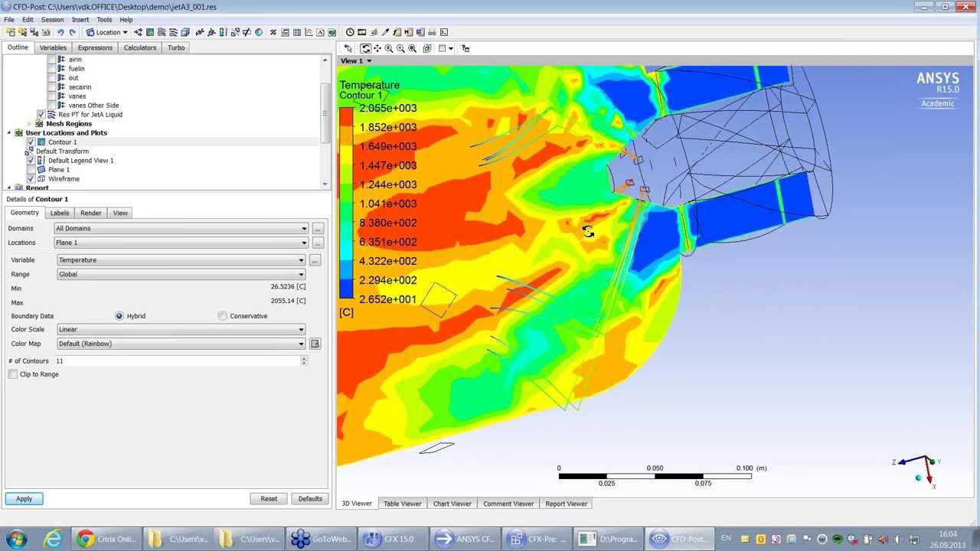This screenshot has width=980, height=551.
Task: Check the fuelin boundary checkbox
Action: point(51,69)
